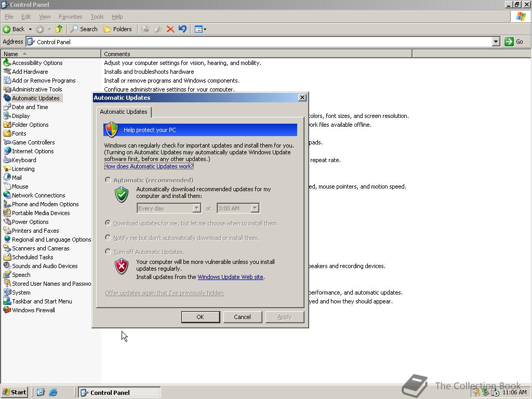This screenshot has height=399, width=532.
Task: Select the Automatic Updates dialog tab
Action: 124,112
